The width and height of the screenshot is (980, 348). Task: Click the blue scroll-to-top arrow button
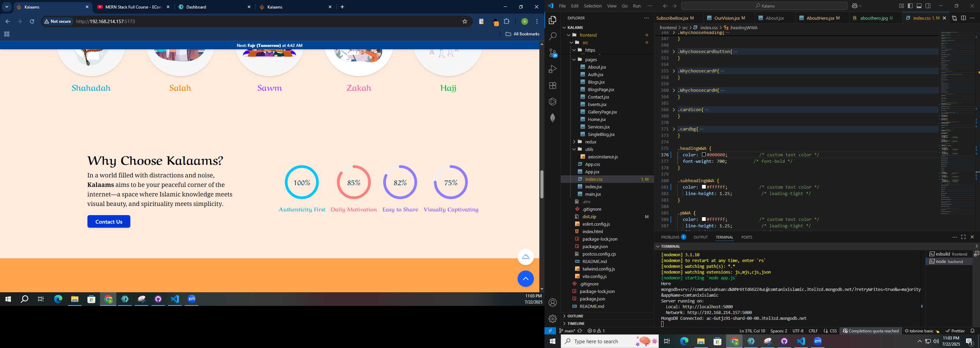pyautogui.click(x=525, y=279)
